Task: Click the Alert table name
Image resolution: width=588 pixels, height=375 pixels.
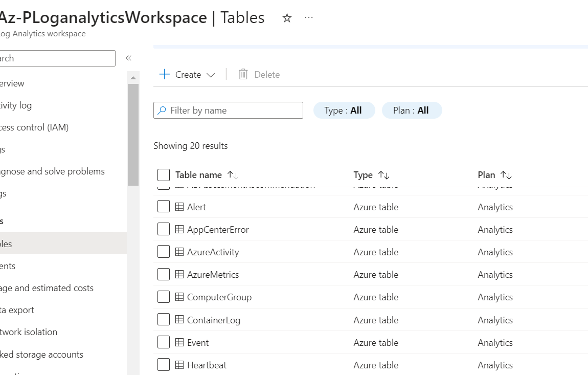Action: (x=196, y=207)
